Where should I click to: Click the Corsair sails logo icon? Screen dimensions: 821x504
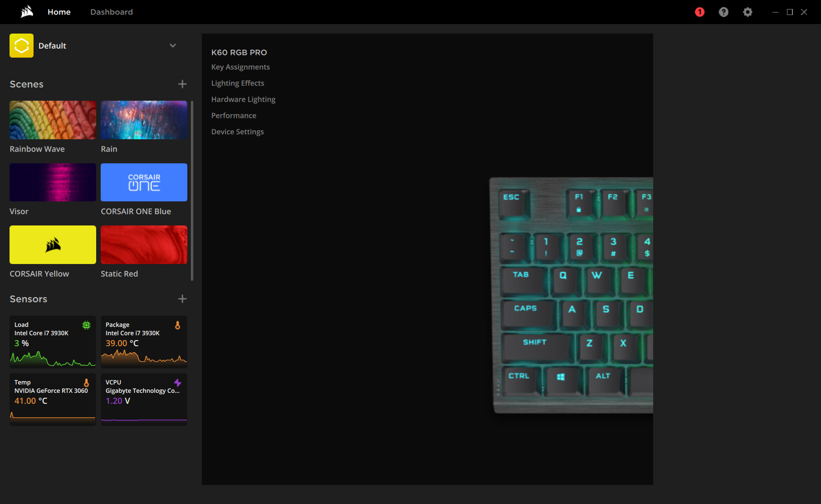point(27,12)
